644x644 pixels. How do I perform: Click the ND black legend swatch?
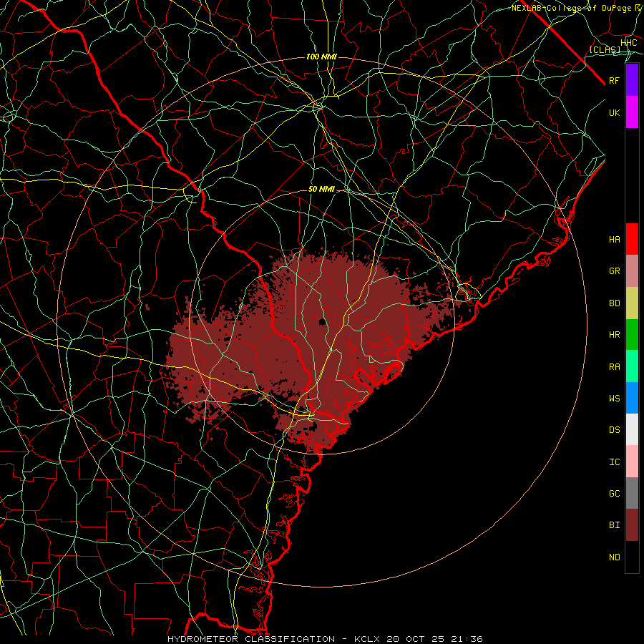tap(632, 557)
